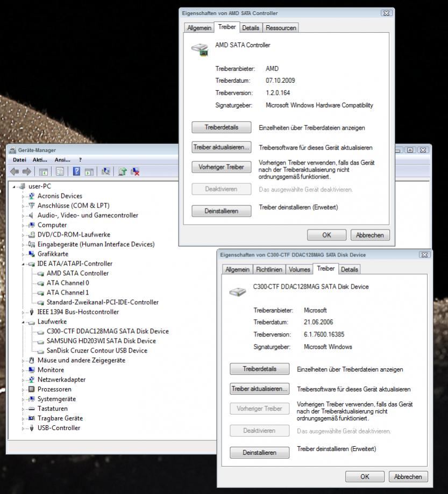This screenshot has width=448, height=494.
Task: Expand the Netzwerkadapter node
Action: pyautogui.click(x=23, y=380)
